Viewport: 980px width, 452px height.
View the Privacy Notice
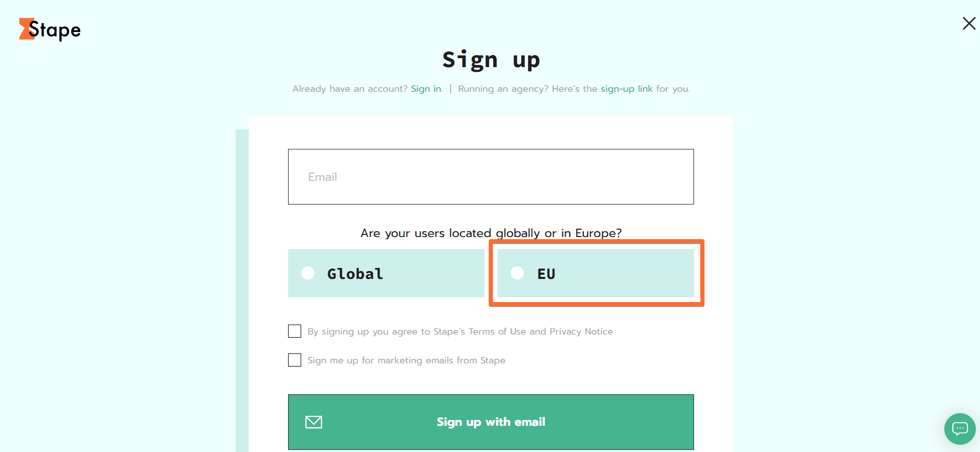[x=581, y=331]
